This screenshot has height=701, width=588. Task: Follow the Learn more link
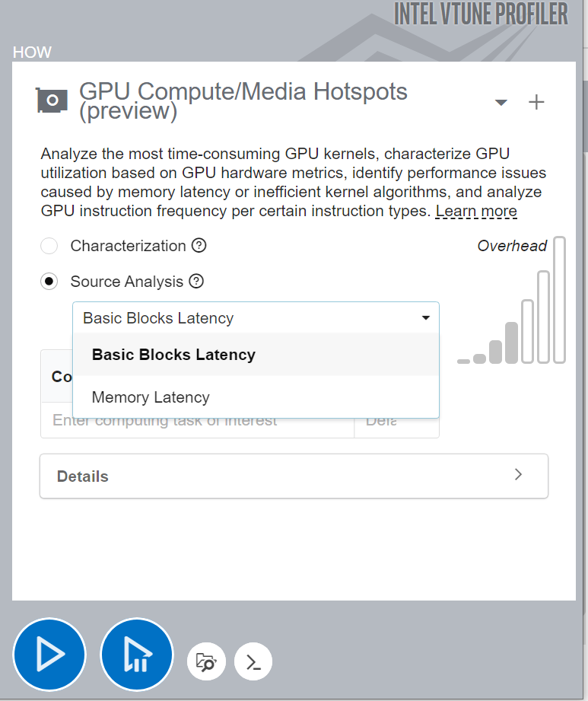coord(476,211)
